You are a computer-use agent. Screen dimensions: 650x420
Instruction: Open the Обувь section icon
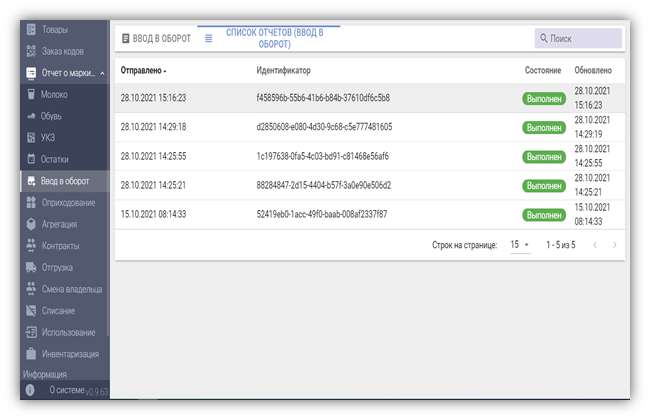click(x=31, y=116)
